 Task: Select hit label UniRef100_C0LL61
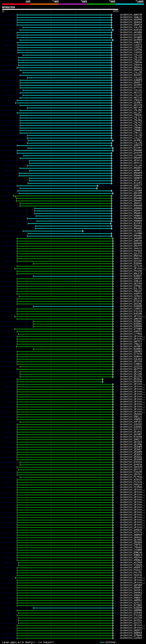131,77
